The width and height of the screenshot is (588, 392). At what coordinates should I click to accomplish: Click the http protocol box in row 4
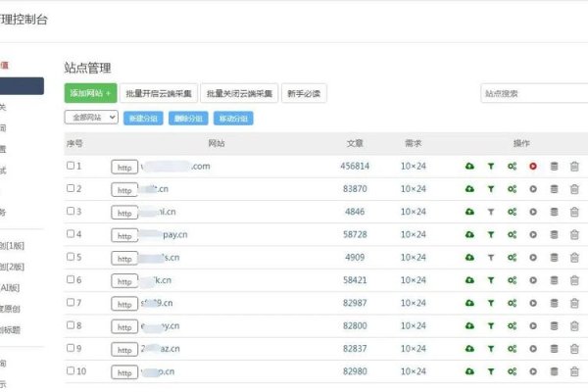pos(124,235)
